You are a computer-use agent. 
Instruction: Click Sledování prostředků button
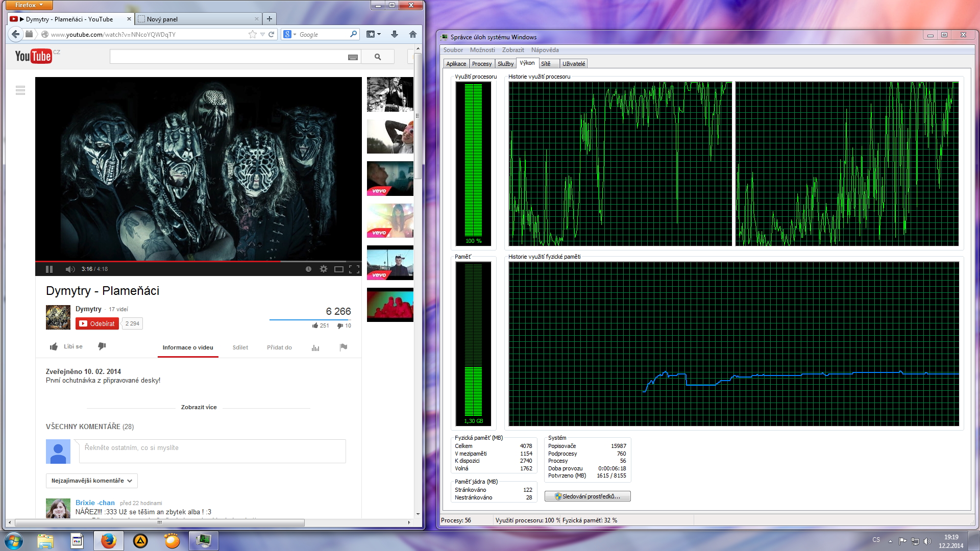(587, 496)
